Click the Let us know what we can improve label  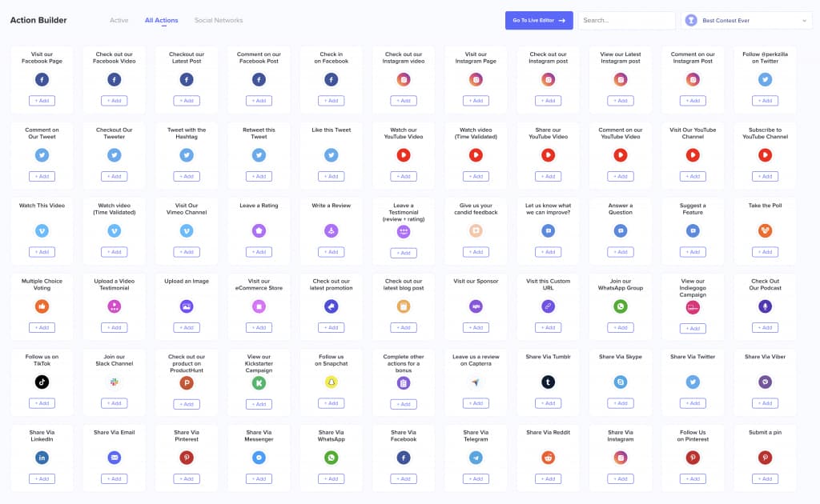point(548,209)
